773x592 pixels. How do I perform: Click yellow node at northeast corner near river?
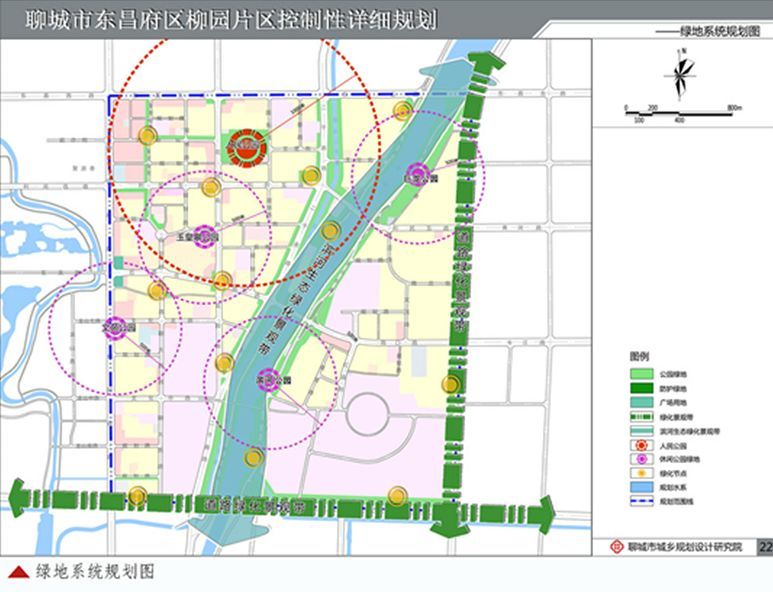pyautogui.click(x=403, y=111)
